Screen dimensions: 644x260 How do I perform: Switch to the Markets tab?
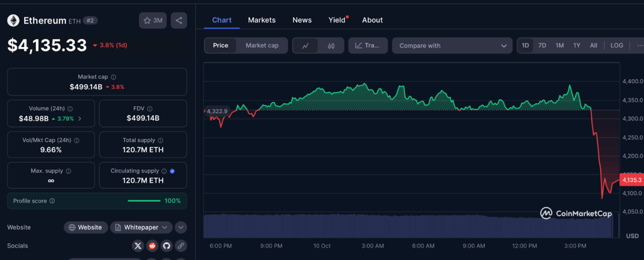pyautogui.click(x=261, y=20)
